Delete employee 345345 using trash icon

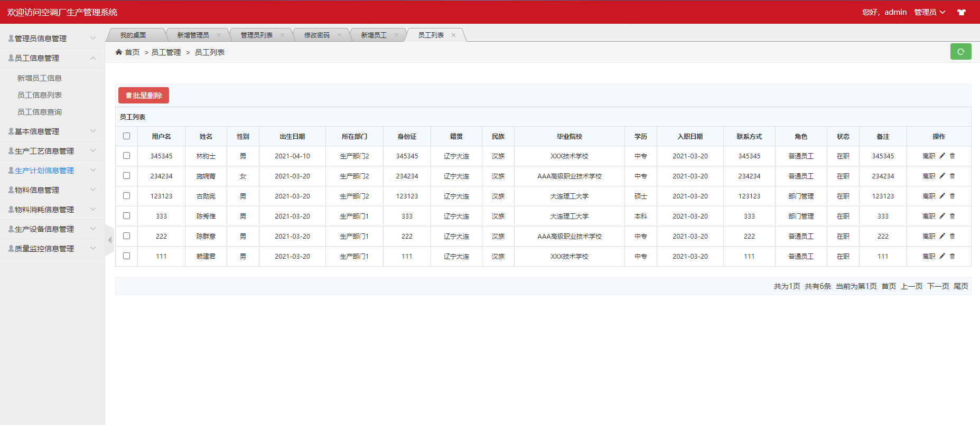coord(953,156)
